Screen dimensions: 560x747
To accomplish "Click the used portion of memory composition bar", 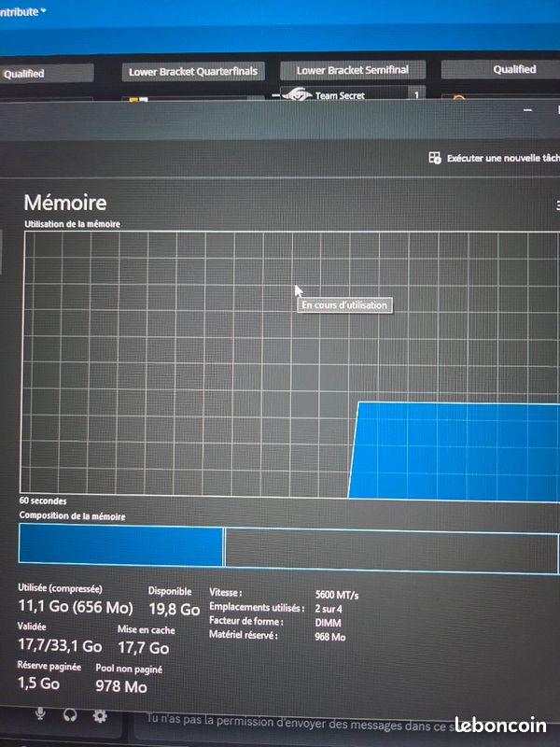I will (x=120, y=544).
